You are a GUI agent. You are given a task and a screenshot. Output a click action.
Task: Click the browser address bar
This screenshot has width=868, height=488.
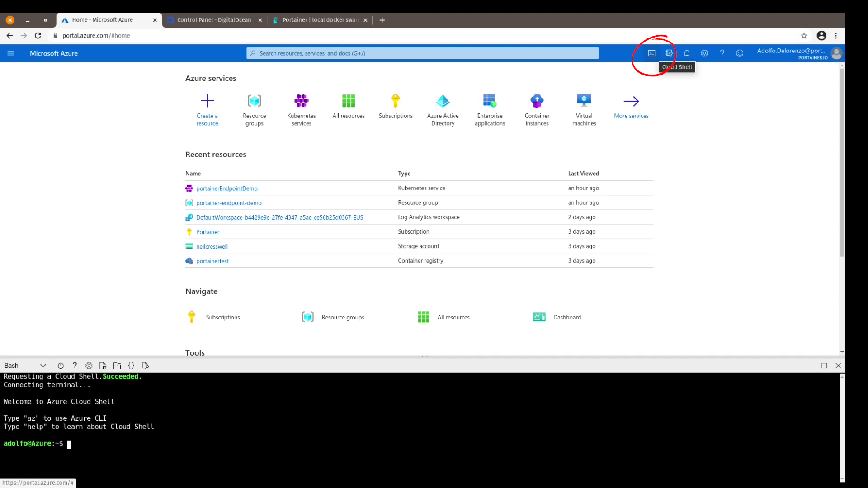pos(425,36)
